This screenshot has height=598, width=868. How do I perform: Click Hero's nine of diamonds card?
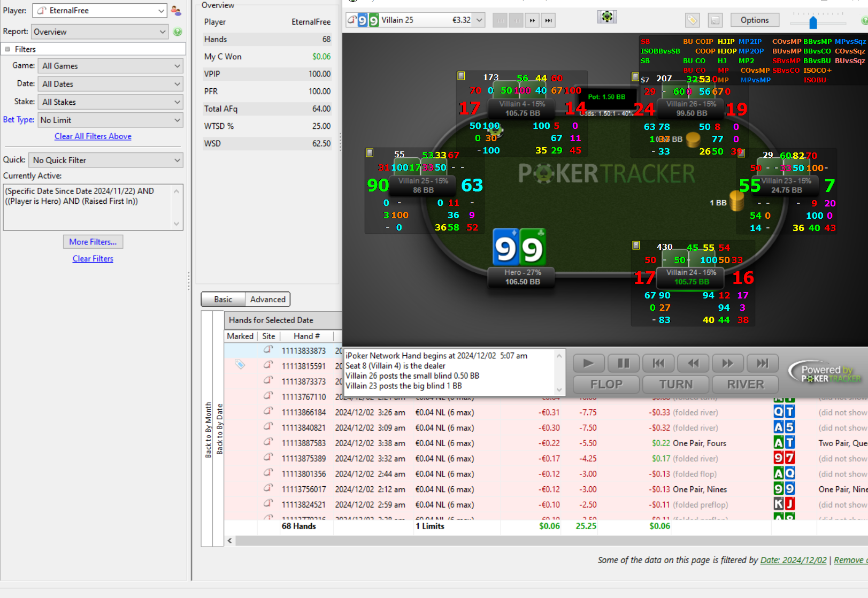tap(505, 247)
